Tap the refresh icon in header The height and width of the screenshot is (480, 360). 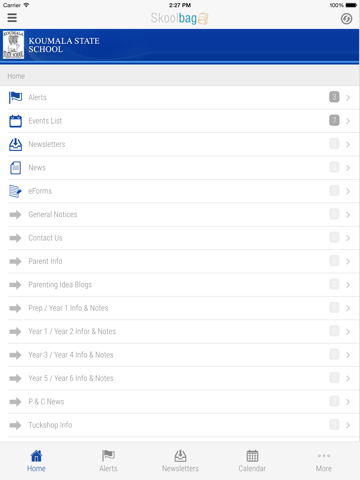pyautogui.click(x=346, y=19)
